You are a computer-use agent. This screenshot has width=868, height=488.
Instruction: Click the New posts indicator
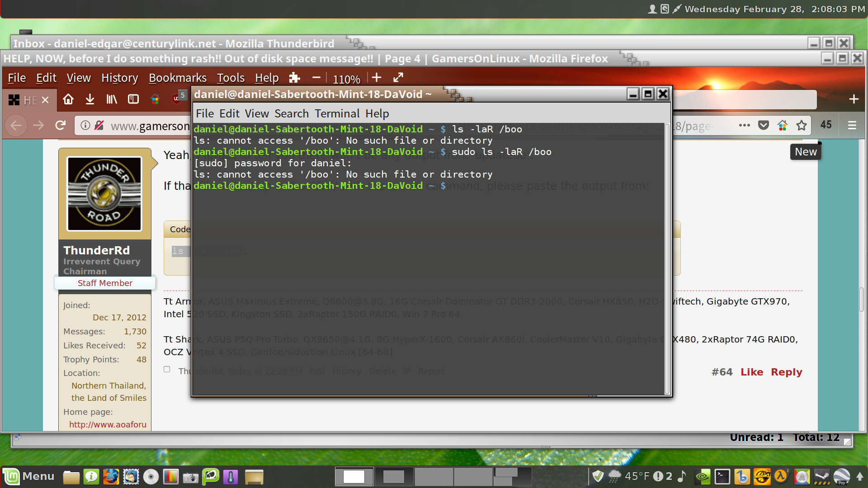806,151
